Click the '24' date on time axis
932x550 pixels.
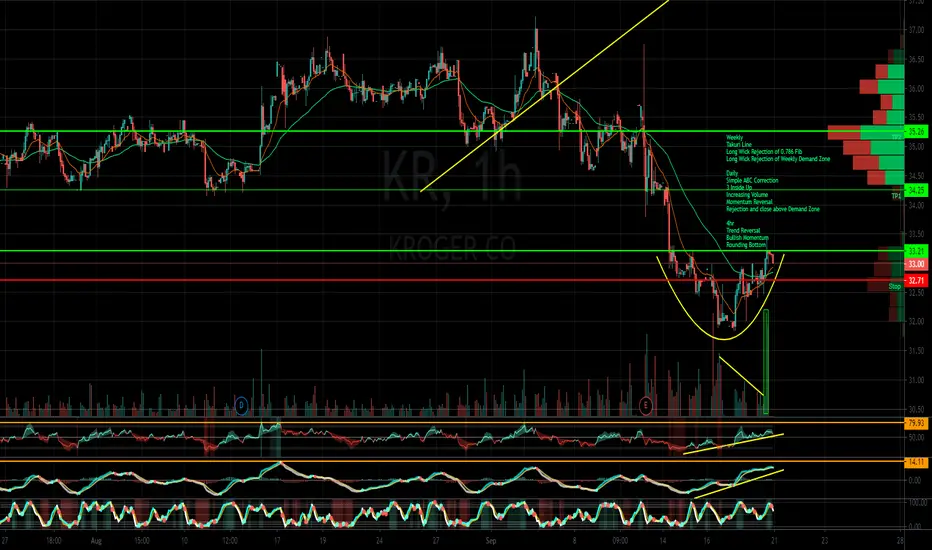379,541
